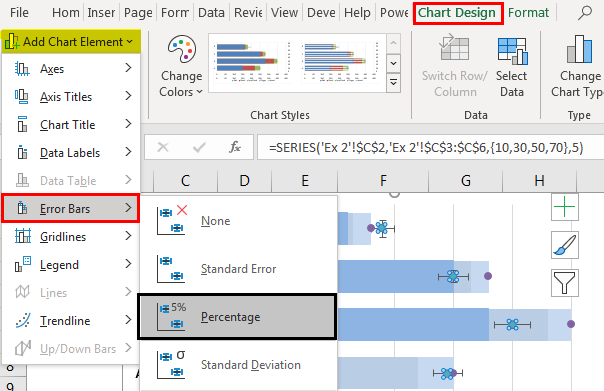Expand the chart styles gallery
Viewport: 604px width, 391px height.
[x=393, y=82]
